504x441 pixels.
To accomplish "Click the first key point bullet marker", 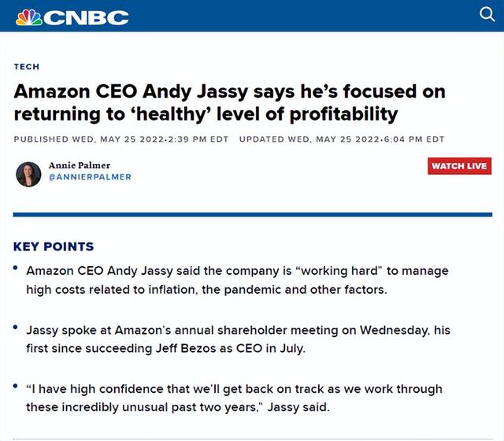I will pos(15,268).
